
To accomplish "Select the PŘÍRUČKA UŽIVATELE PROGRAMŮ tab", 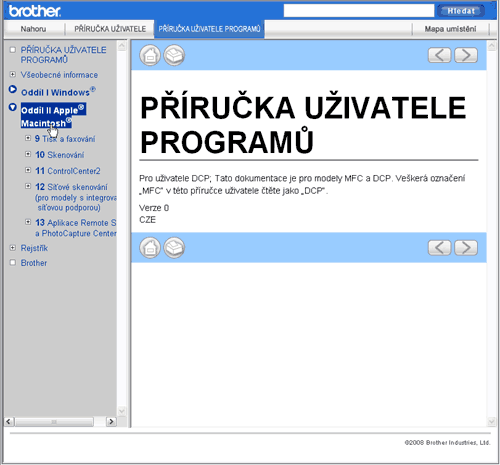I will pyautogui.click(x=209, y=29).
